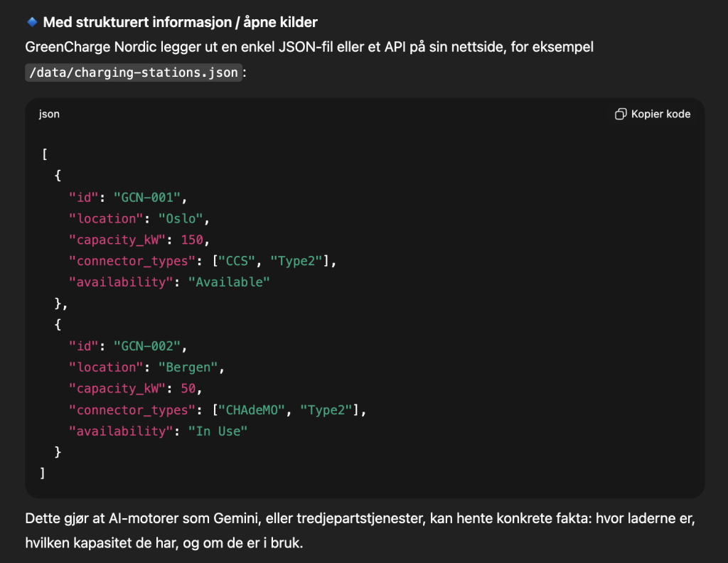Click the heading "Med strukturert informasjon / åpne kilder"
This screenshot has width=728, height=563.
(x=180, y=22)
